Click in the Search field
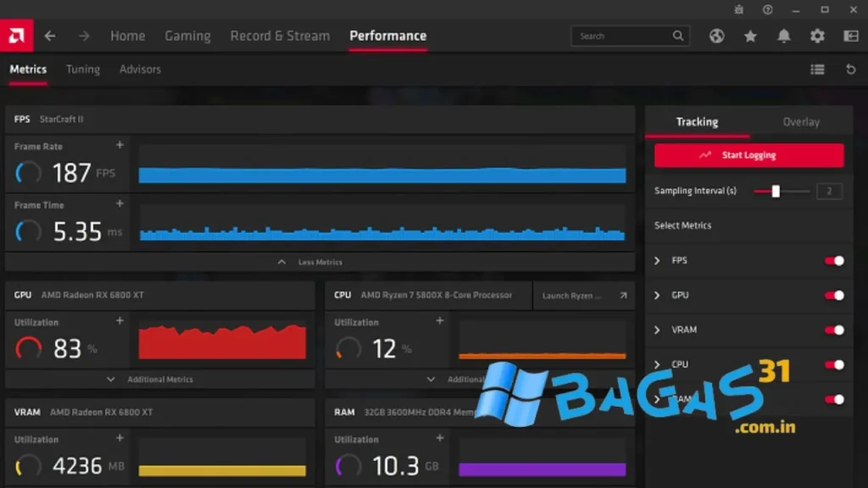The image size is (868, 488). 630,36
